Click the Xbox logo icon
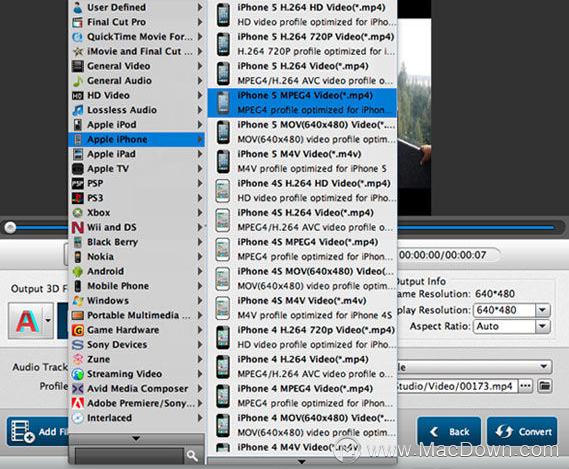This screenshot has width=569, height=469. 78,213
